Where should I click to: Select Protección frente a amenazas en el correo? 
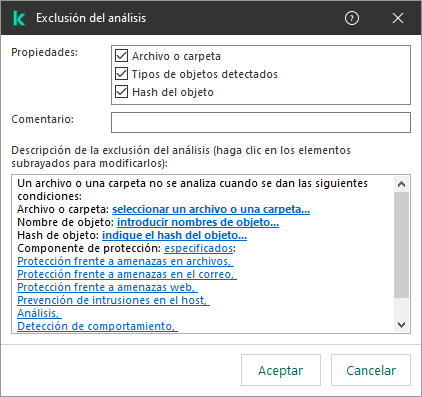click(127, 274)
